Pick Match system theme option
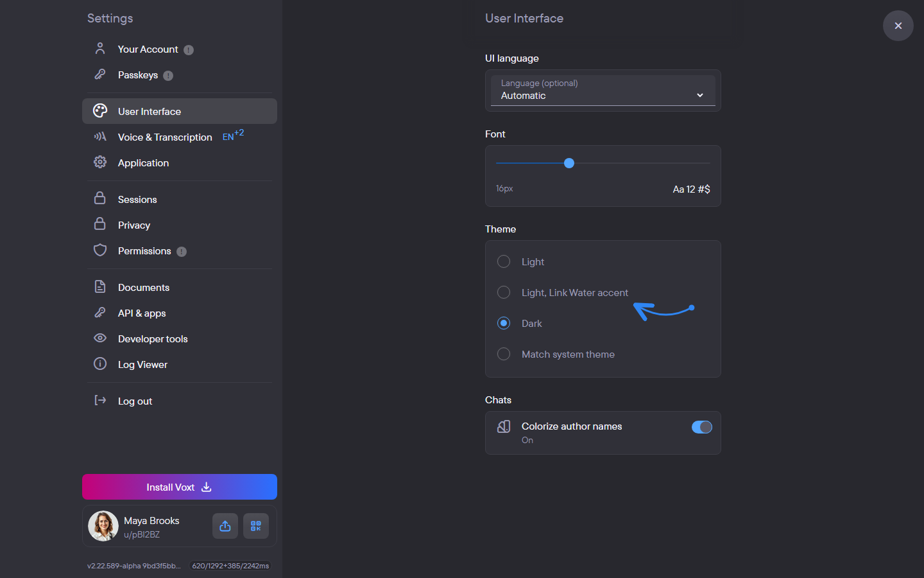This screenshot has height=578, width=924. 504,354
